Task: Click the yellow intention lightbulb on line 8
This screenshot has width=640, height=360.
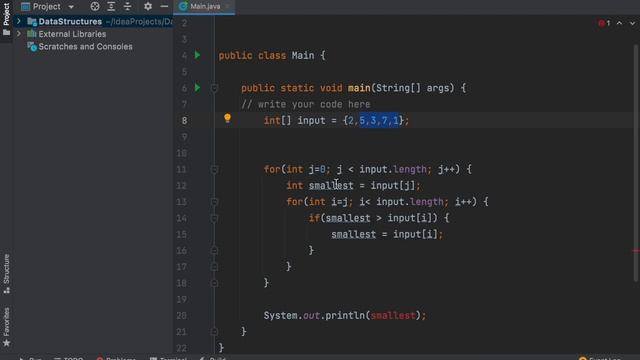Action: click(x=227, y=118)
